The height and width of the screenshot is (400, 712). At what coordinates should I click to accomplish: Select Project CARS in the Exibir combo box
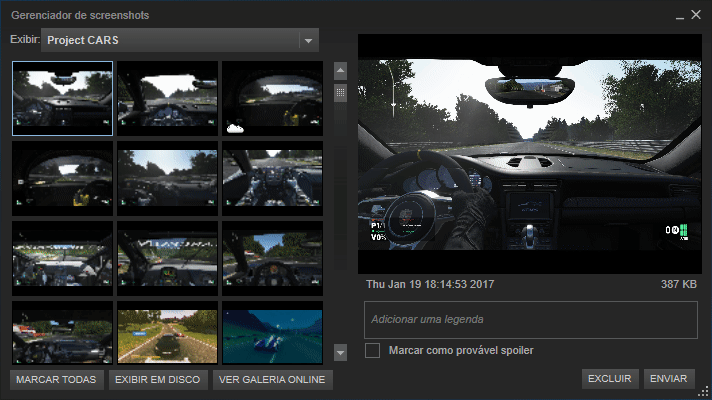tap(180, 40)
